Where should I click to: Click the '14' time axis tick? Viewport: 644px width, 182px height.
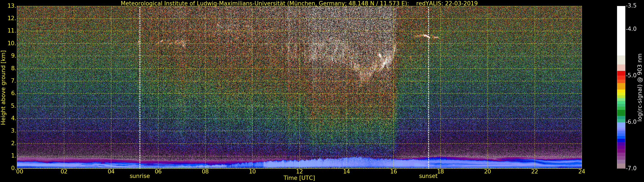coord(346,171)
